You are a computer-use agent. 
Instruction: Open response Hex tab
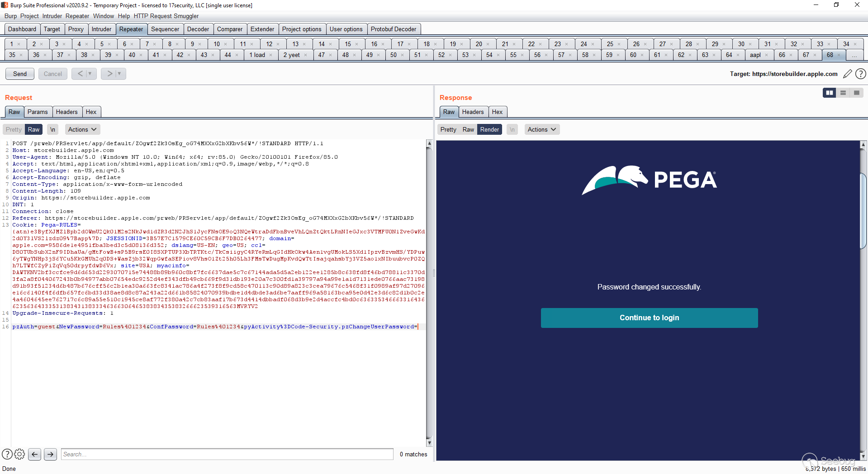click(x=497, y=112)
